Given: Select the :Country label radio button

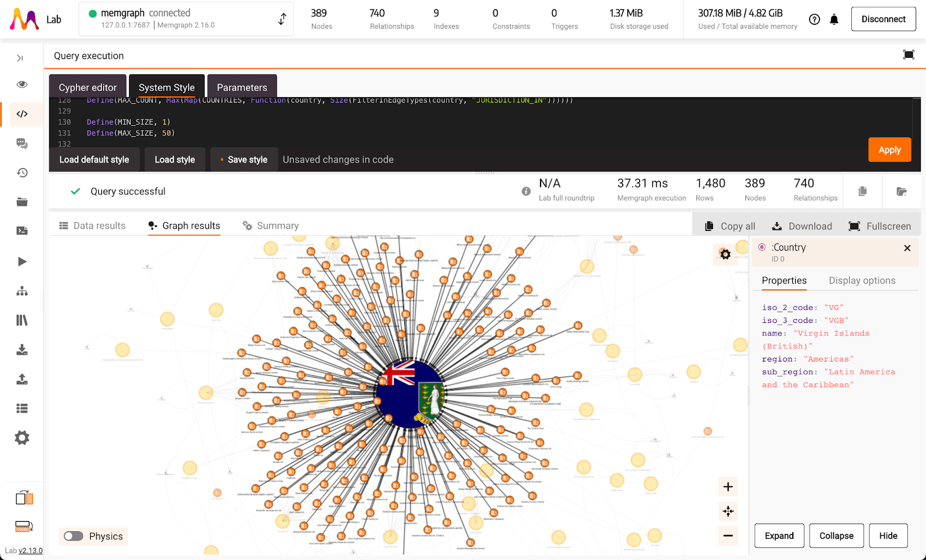Looking at the screenshot, I should pos(762,247).
